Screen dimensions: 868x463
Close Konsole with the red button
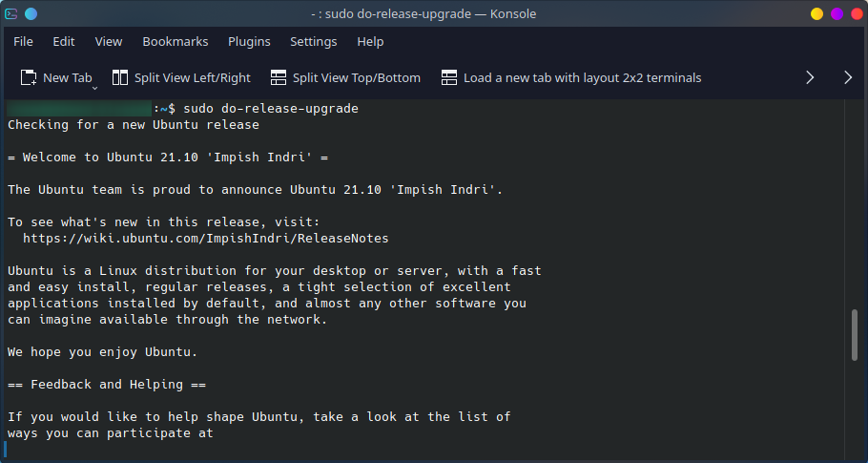(856, 14)
